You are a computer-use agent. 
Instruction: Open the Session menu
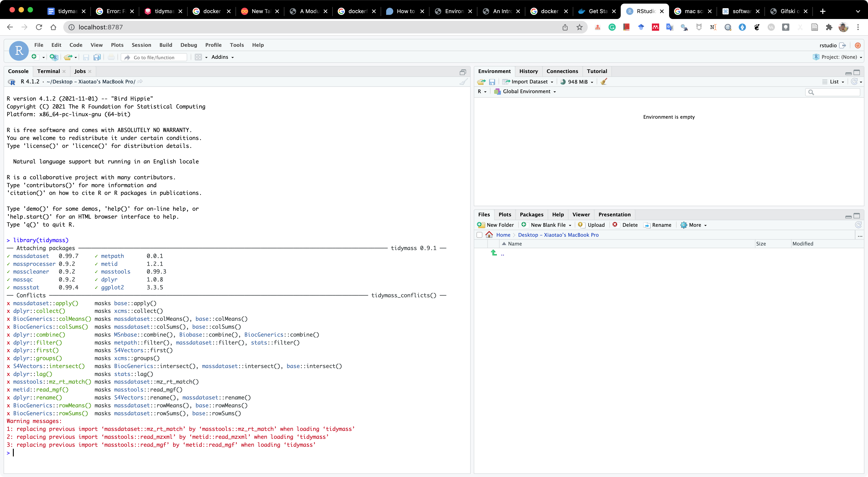pyautogui.click(x=141, y=45)
